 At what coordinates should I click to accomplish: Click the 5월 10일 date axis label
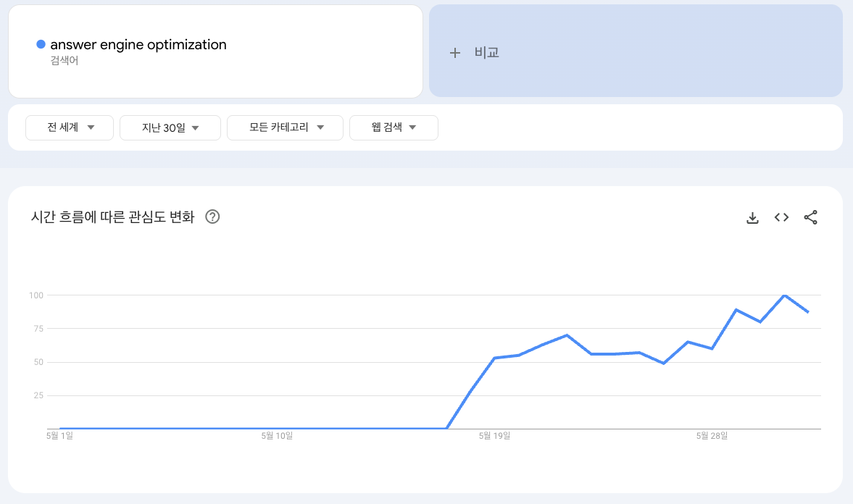[277, 436]
